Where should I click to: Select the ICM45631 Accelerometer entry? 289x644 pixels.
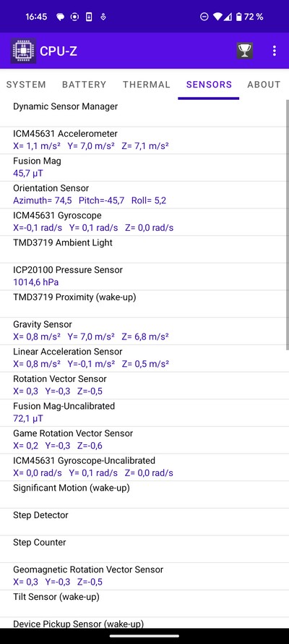pyautogui.click(x=142, y=140)
